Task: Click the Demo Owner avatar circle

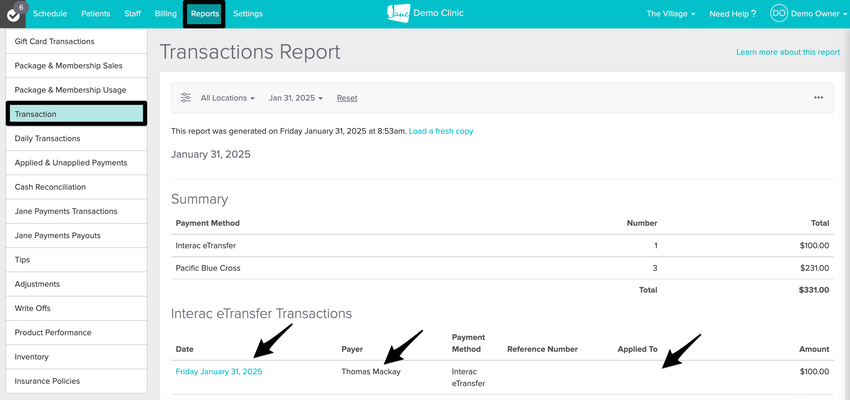Action: coord(778,14)
